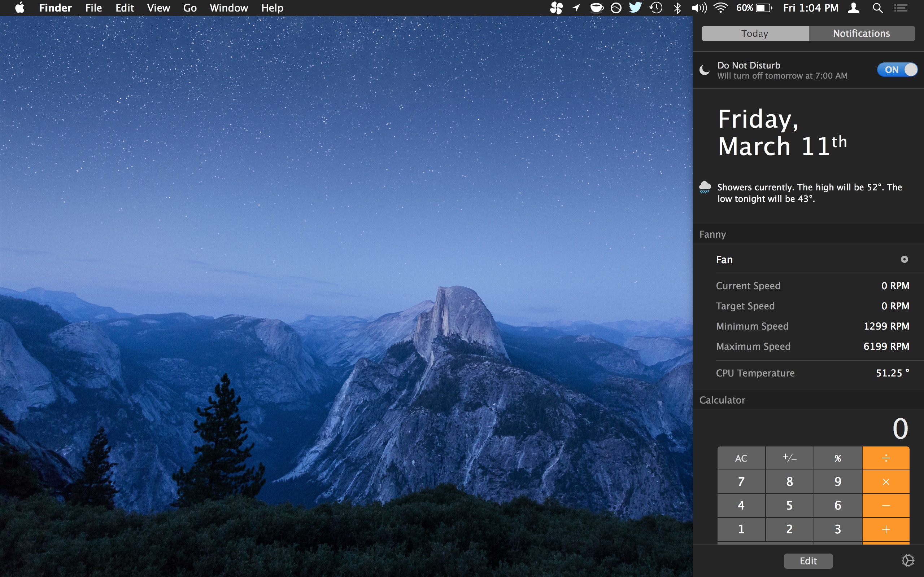Open the Notification Center settings gear

coord(908,560)
